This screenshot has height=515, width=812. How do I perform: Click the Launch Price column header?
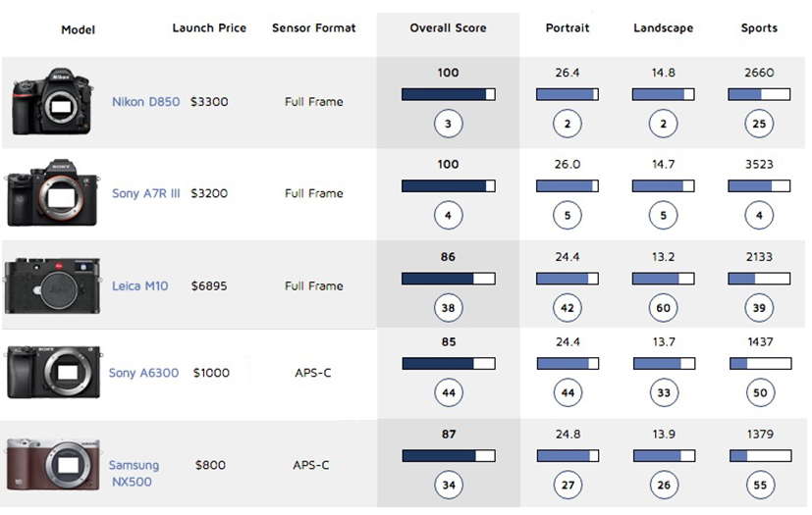(x=209, y=27)
